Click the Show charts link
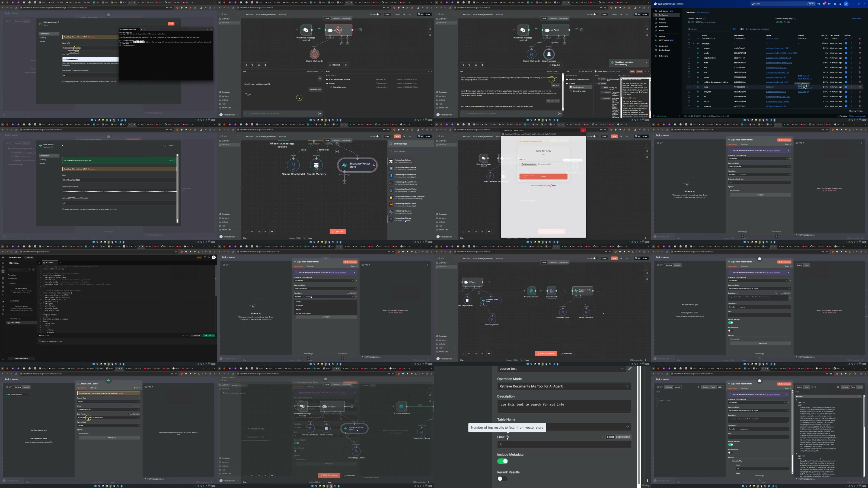 (x=856, y=19)
